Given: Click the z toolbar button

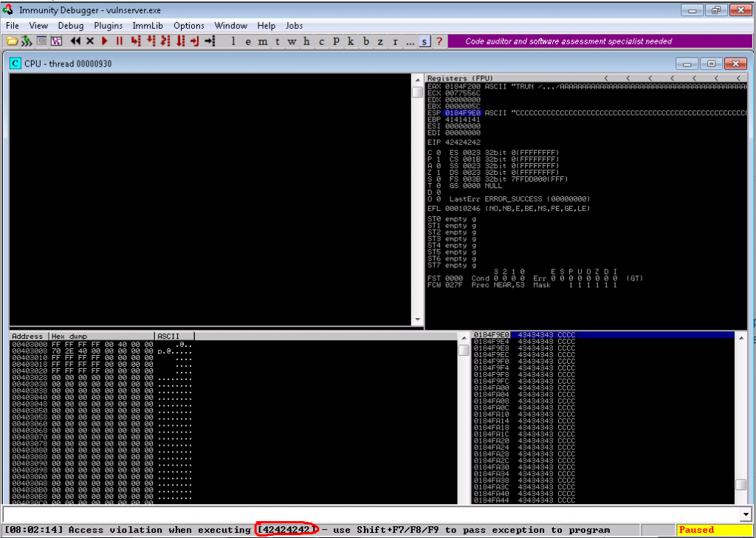Looking at the screenshot, I should click(x=380, y=41).
